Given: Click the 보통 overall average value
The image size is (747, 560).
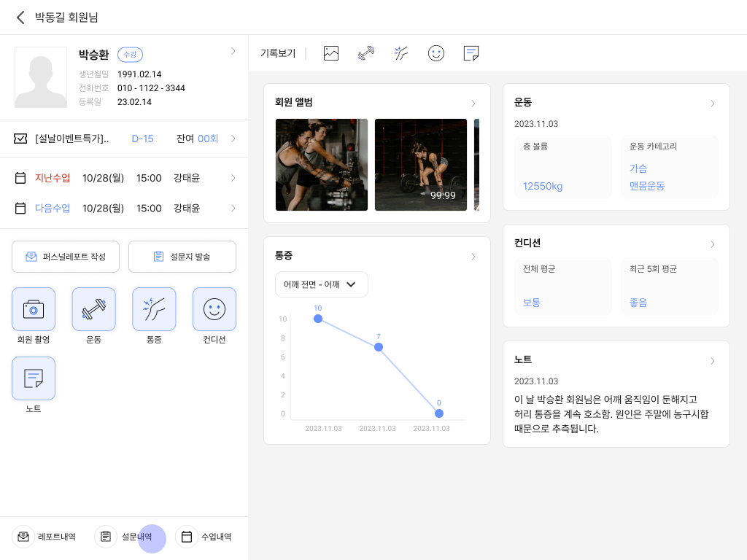Looking at the screenshot, I should (532, 303).
